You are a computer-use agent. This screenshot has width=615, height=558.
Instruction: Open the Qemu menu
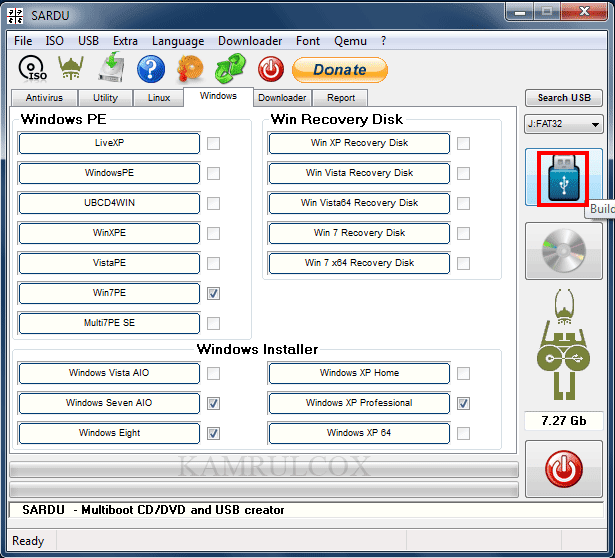pos(350,41)
